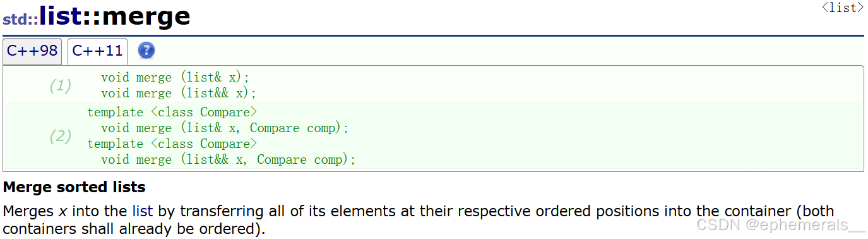
Task: Click 'merge' in the page title
Action: [146, 16]
